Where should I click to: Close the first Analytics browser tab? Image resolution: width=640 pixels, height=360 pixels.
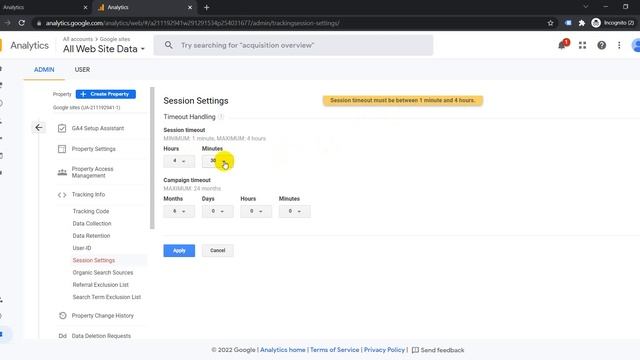point(85,7)
